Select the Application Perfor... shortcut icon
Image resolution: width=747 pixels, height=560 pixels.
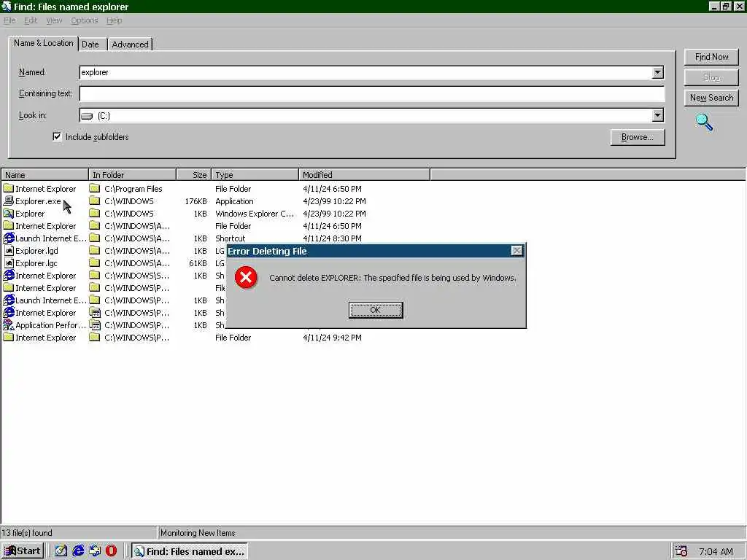[x=9, y=324]
